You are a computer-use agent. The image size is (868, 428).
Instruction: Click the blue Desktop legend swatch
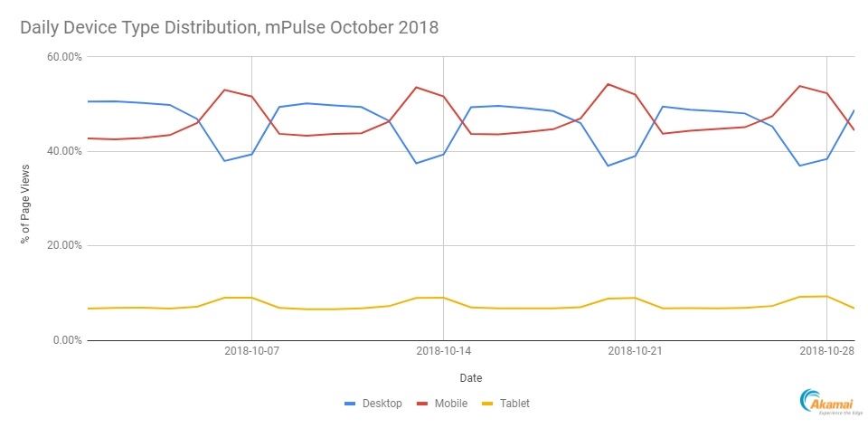click(x=352, y=403)
